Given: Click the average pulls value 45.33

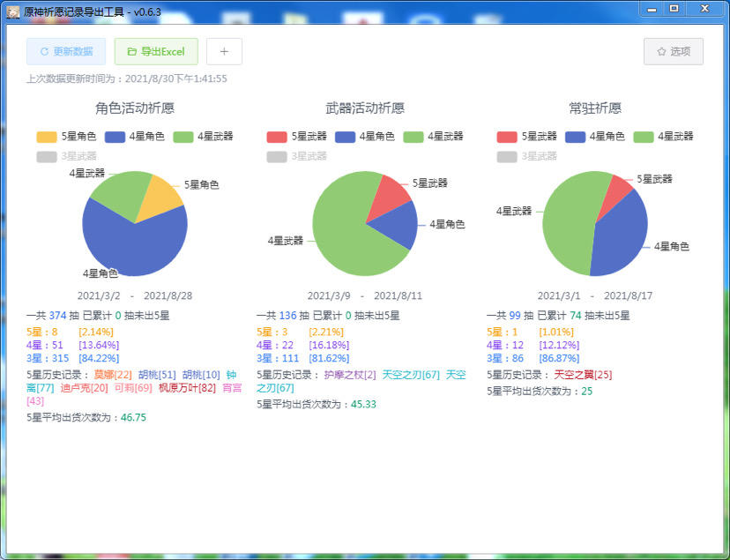Looking at the screenshot, I should [363, 405].
